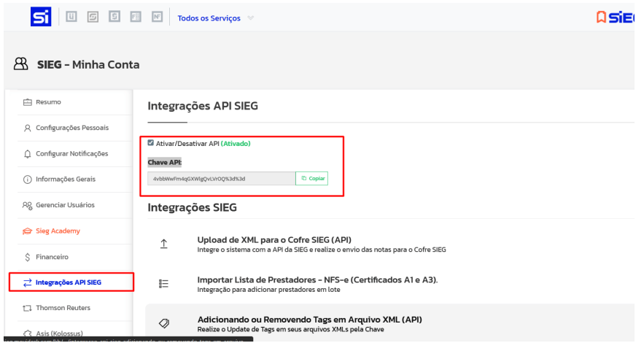Click the tag icon beside Adicionando ou Removendo Tags

pyautogui.click(x=165, y=324)
